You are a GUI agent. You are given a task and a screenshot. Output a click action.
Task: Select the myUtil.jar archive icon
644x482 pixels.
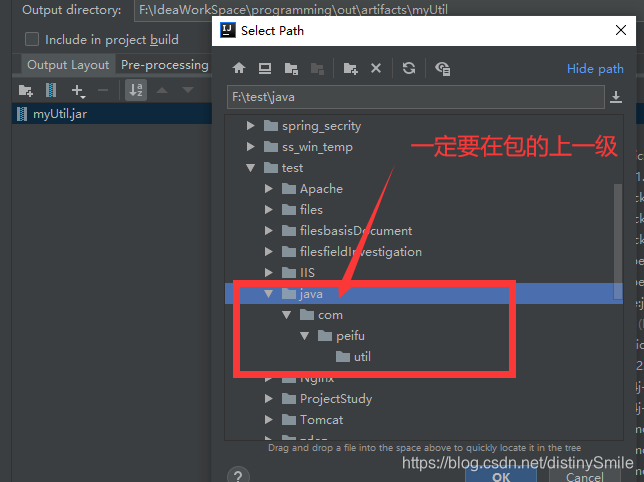[22, 114]
